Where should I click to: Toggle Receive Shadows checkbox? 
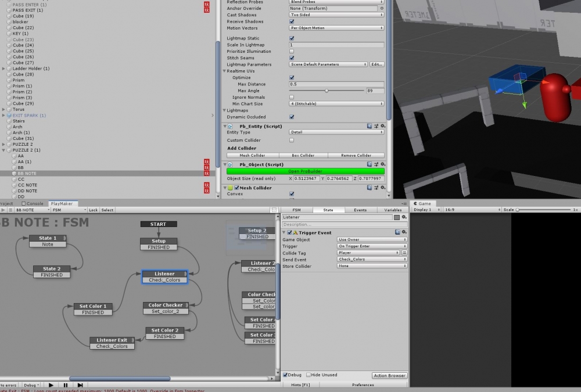click(292, 21)
